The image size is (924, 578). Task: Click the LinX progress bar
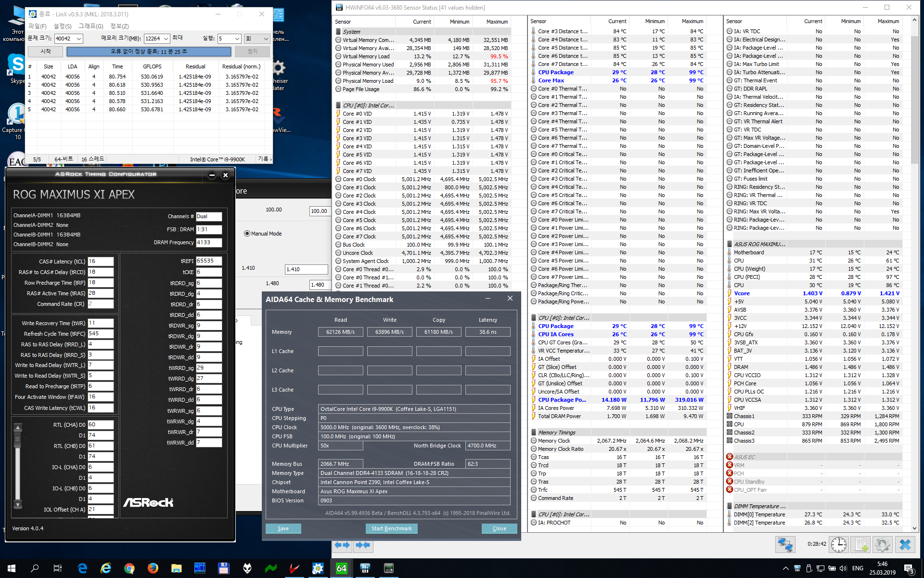(x=149, y=52)
